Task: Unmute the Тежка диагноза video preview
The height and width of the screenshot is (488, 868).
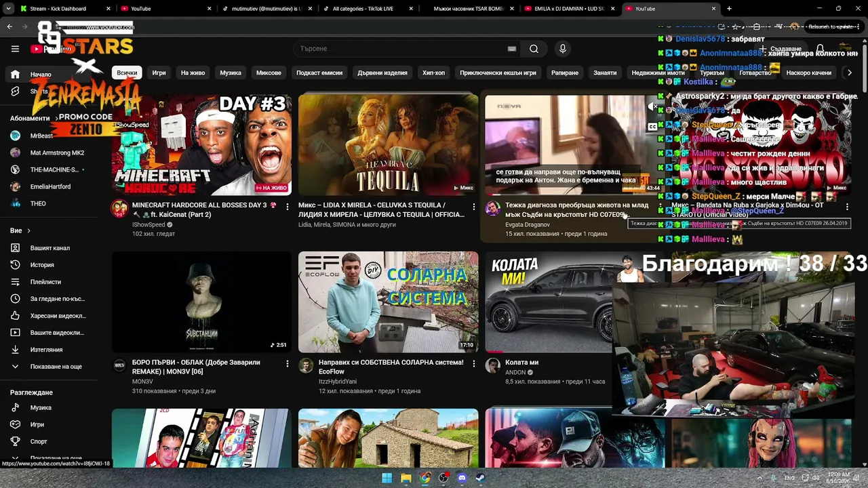Action: click(x=652, y=106)
